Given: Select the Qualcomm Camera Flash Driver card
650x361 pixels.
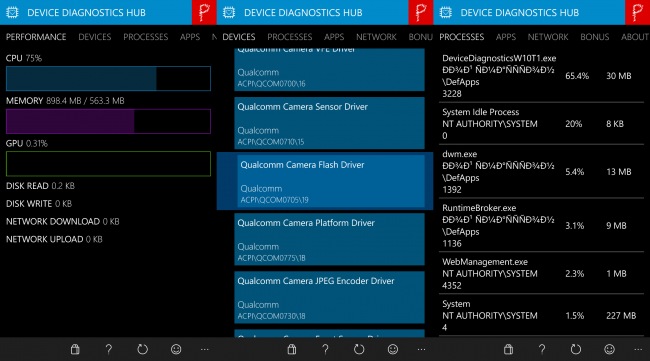Looking at the screenshot, I should pos(330,181).
